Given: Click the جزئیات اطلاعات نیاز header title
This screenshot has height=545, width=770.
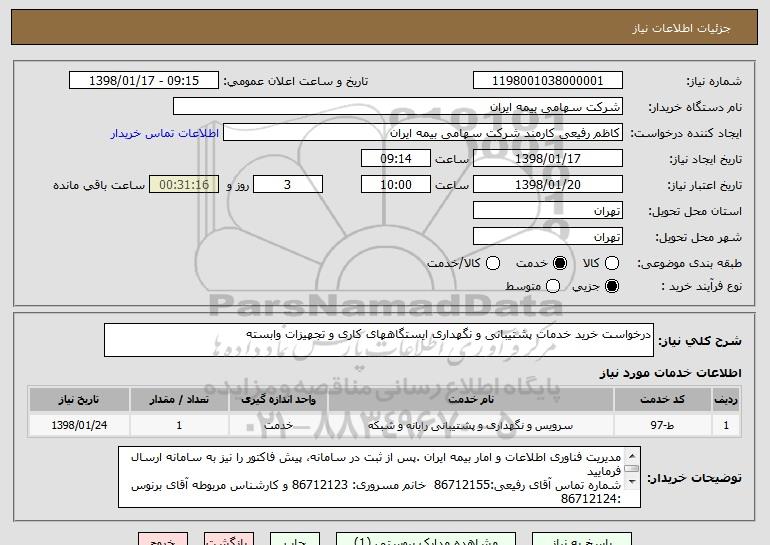Looking at the screenshot, I should tap(681, 28).
